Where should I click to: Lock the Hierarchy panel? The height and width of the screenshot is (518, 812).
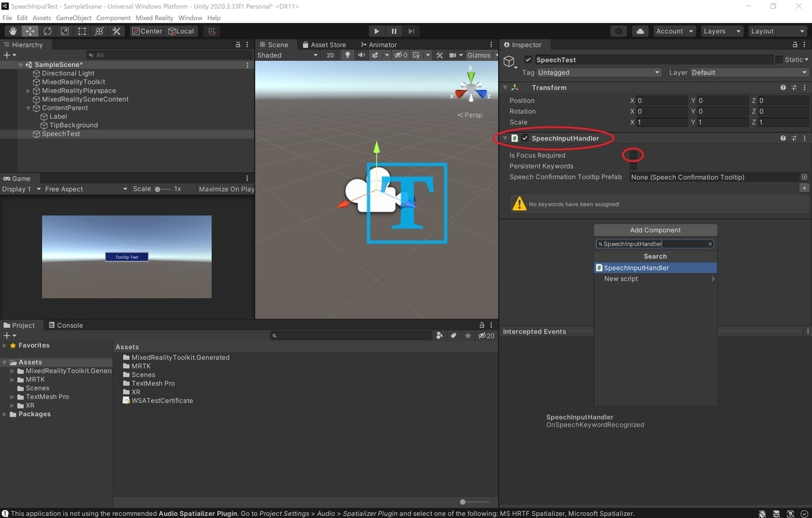238,45
